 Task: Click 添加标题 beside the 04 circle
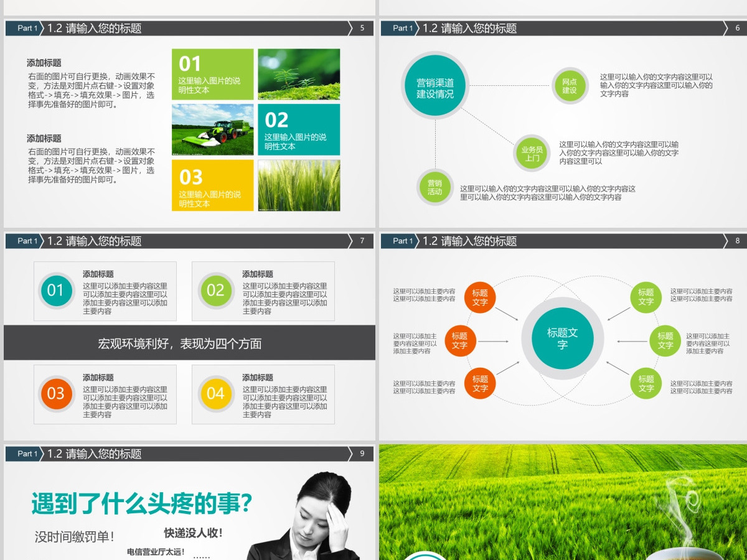click(x=258, y=378)
